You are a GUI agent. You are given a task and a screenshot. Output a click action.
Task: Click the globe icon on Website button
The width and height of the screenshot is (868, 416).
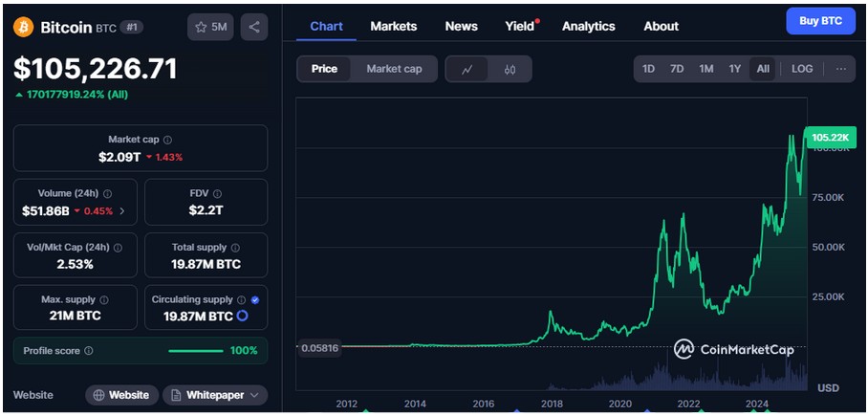pyautogui.click(x=99, y=395)
